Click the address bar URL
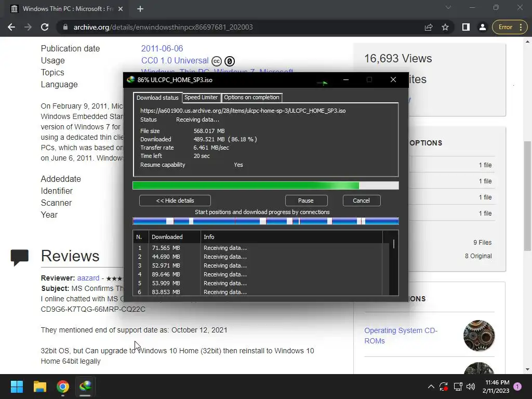 point(163,27)
